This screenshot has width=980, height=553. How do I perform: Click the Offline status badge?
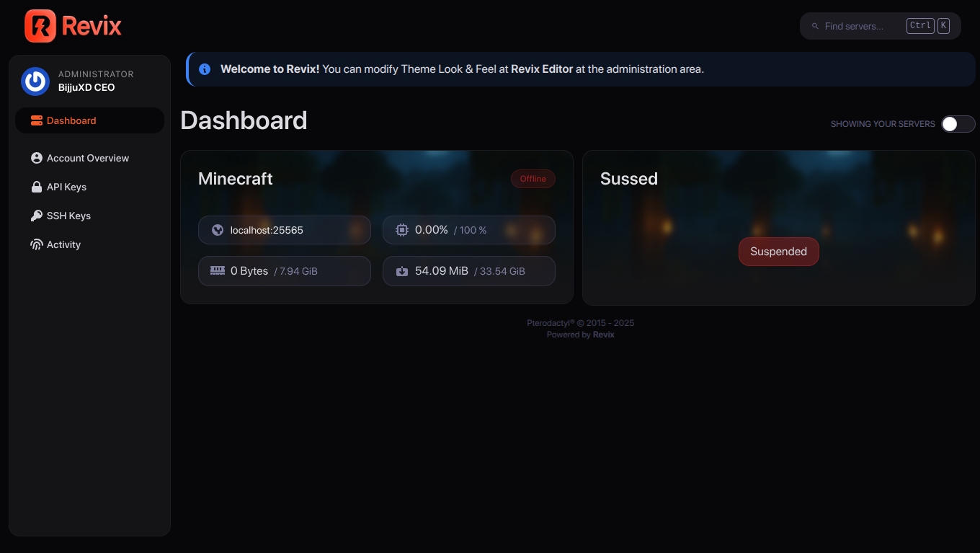[x=533, y=179]
